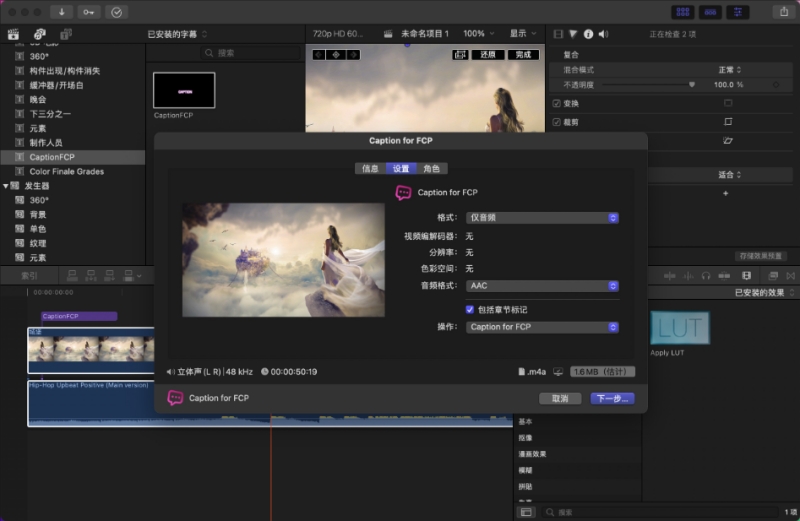Click the 下一步 button
Image resolution: width=800 pixels, height=521 pixels.
611,398
